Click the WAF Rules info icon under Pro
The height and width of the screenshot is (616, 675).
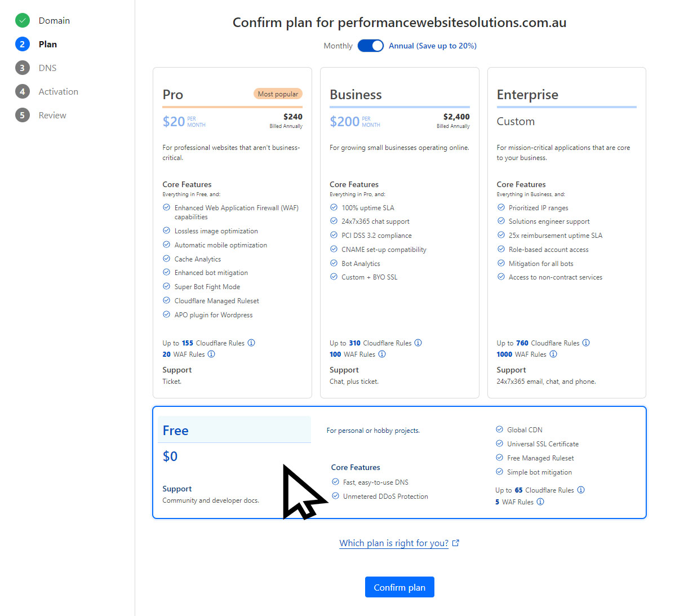pyautogui.click(x=211, y=354)
